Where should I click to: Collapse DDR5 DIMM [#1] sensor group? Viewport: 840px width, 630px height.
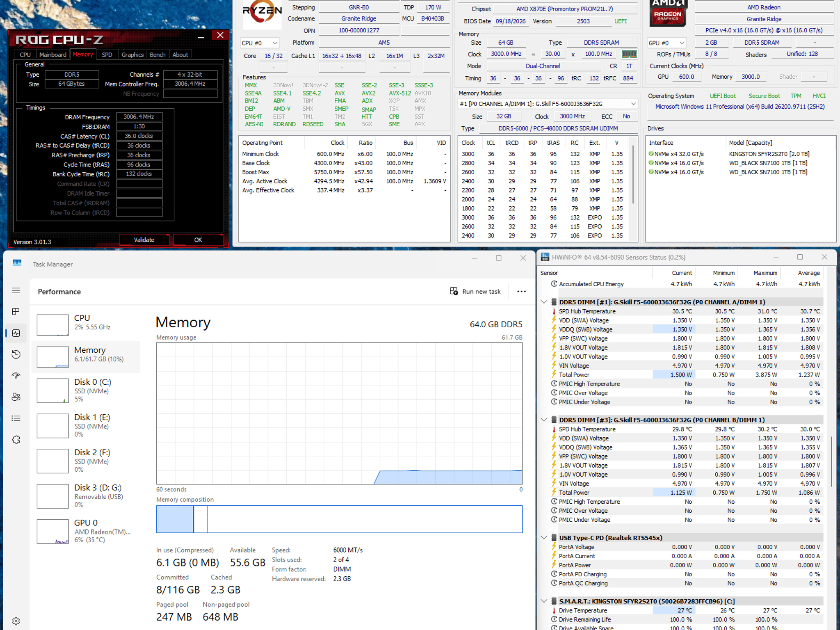coord(544,302)
